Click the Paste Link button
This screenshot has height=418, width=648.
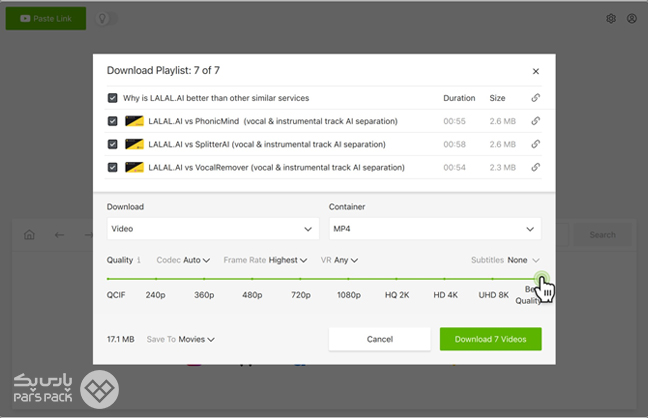pyautogui.click(x=46, y=18)
